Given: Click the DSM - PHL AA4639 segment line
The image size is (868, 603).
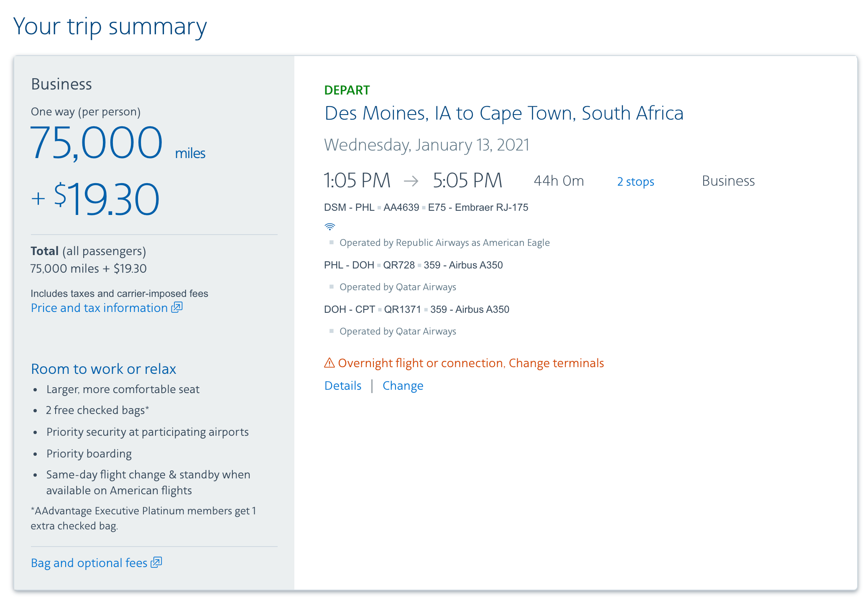Looking at the screenshot, I should pos(426,207).
